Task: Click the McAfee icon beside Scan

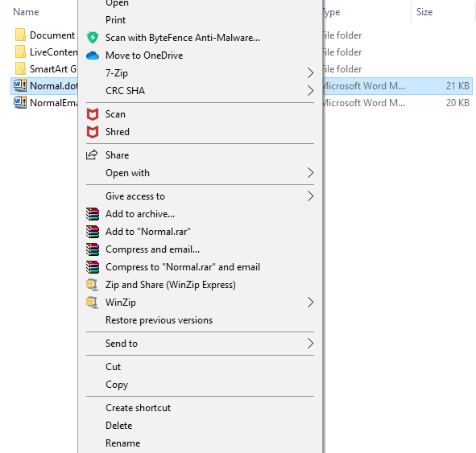Action: pyautogui.click(x=93, y=114)
